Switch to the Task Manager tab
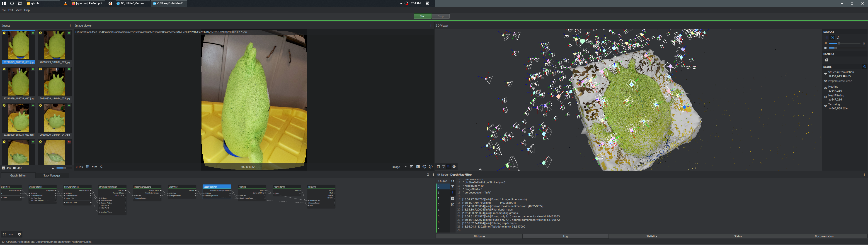Image resolution: width=868 pixels, height=245 pixels. coord(52,176)
